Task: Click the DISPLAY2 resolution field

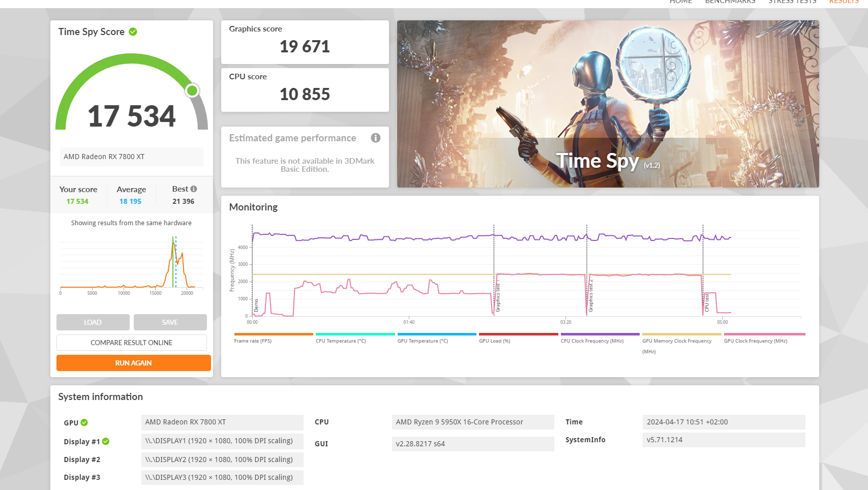Action: 222,460
